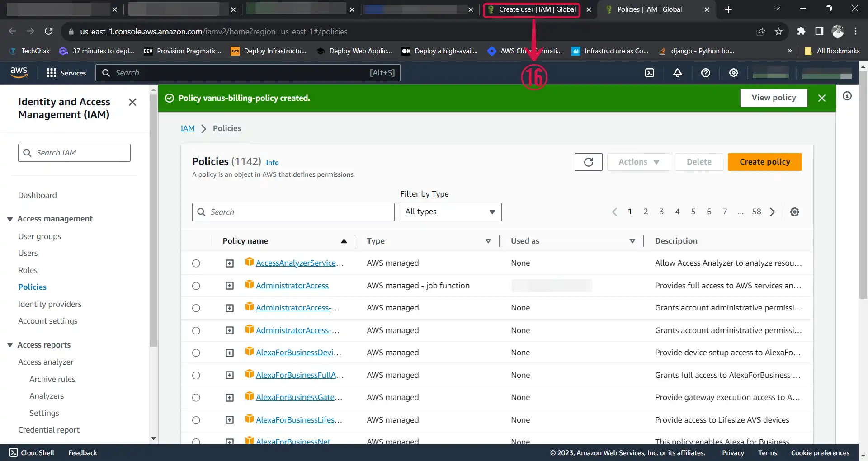
Task: Open the Filter by Type dropdown
Action: pos(451,212)
